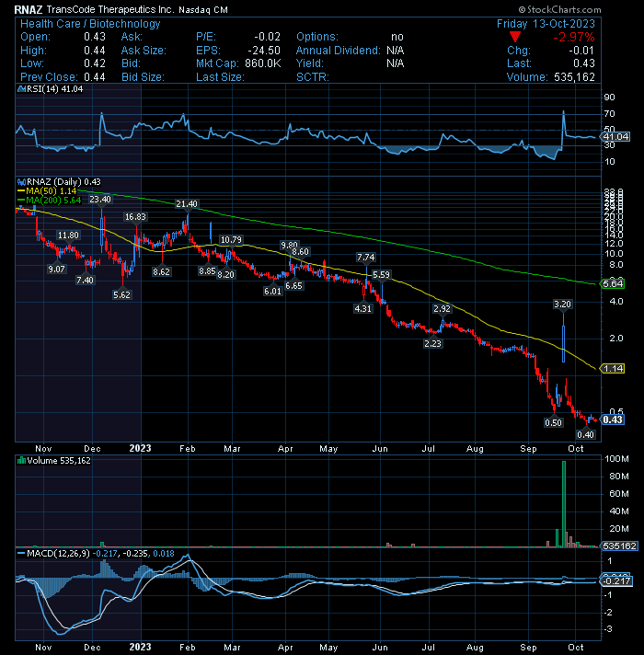This screenshot has height=655, width=644.
Task: Click the 21.40 price high label
Action: click(186, 204)
